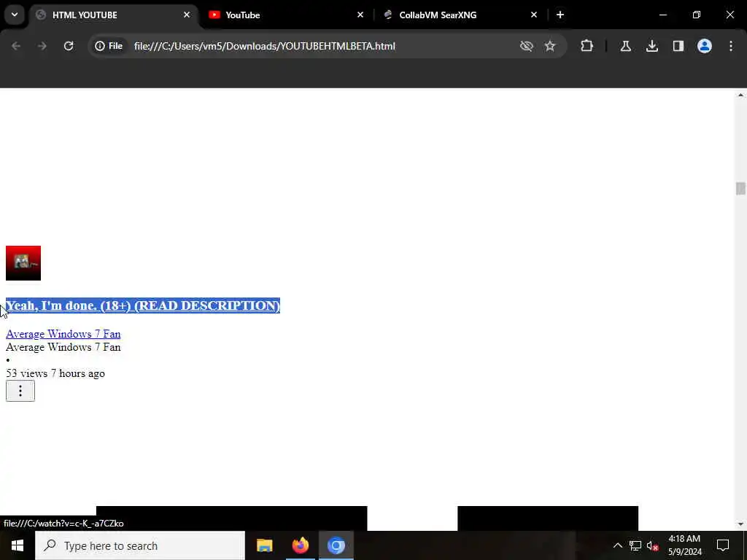Close the CollabVM SearXNG tab
Screen dimensions: 747x560
(x=533, y=15)
